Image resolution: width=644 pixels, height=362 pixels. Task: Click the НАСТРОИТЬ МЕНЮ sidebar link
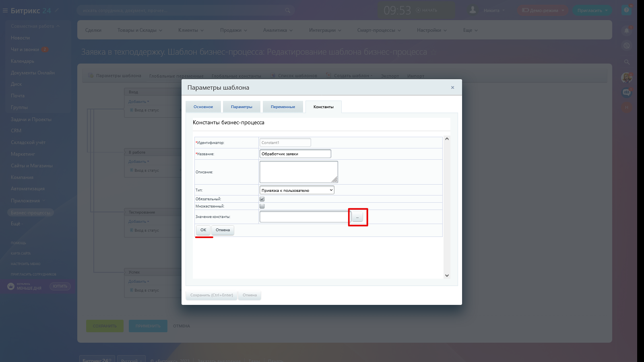[x=25, y=264]
